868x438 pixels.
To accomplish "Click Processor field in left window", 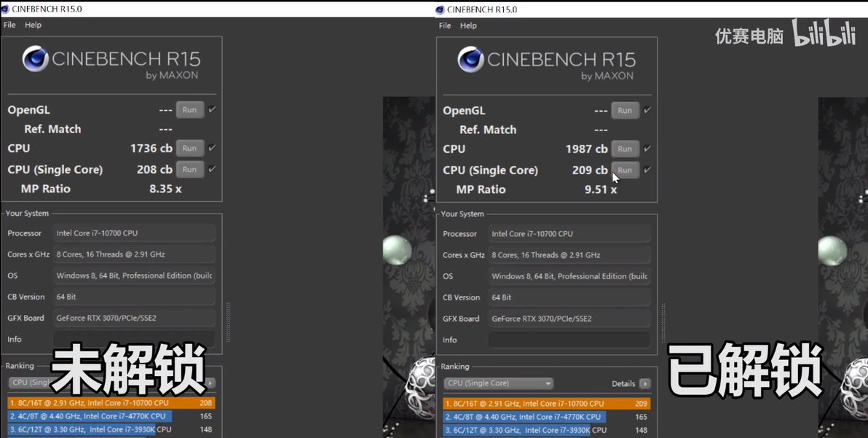I will point(134,233).
